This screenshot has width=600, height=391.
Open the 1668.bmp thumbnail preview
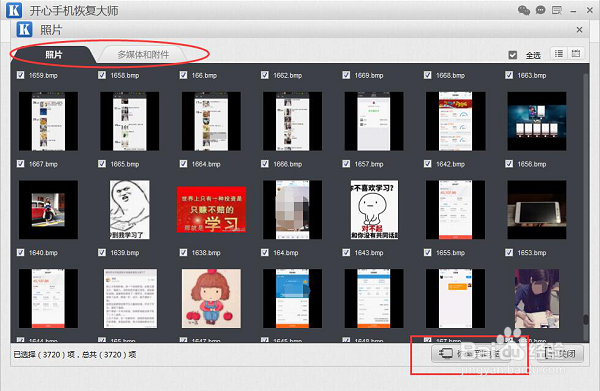(x=455, y=121)
